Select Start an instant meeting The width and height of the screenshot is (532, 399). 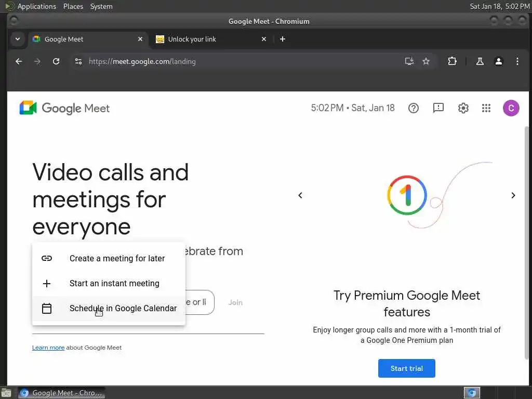(109, 283)
